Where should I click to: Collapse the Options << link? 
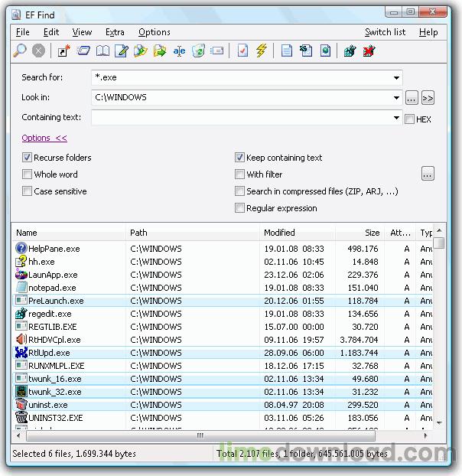[44, 138]
